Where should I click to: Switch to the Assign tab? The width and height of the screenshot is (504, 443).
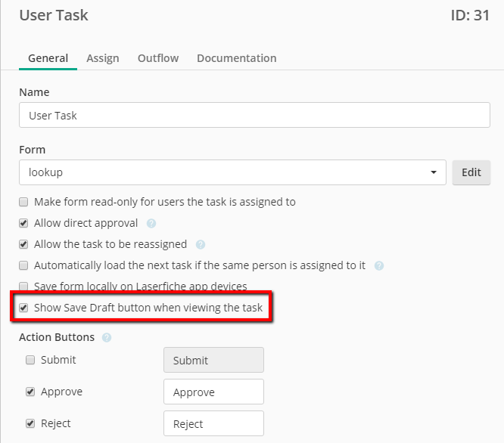tap(103, 58)
